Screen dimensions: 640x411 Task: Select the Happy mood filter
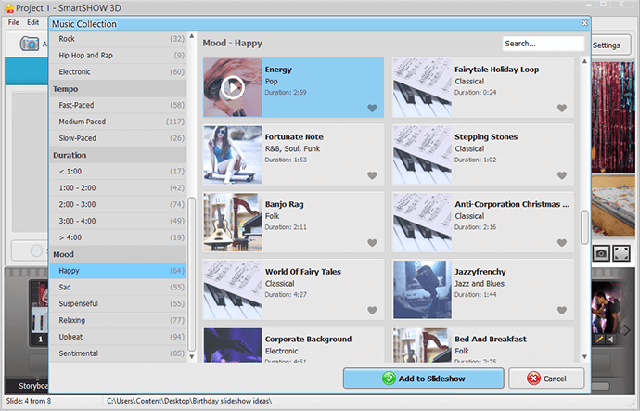tap(118, 271)
